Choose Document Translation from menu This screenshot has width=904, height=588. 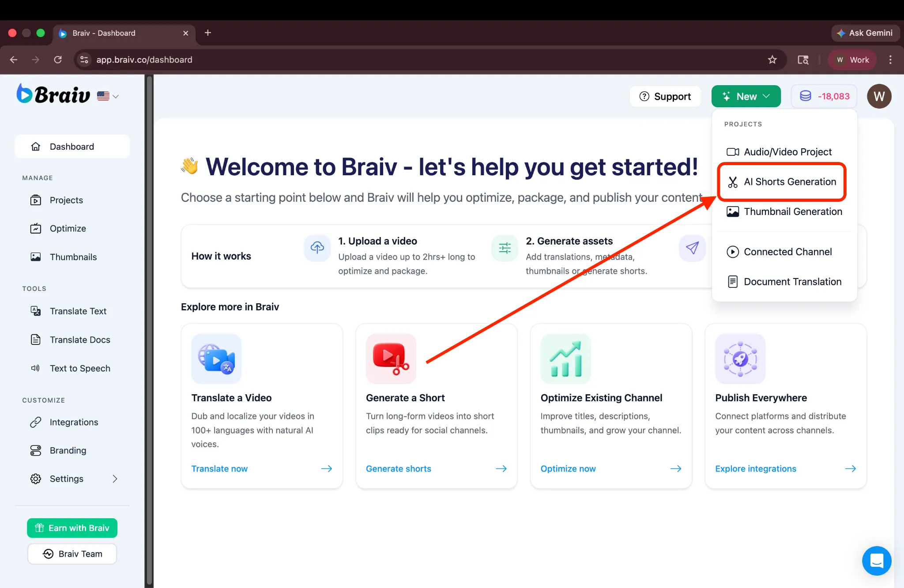pos(784,282)
